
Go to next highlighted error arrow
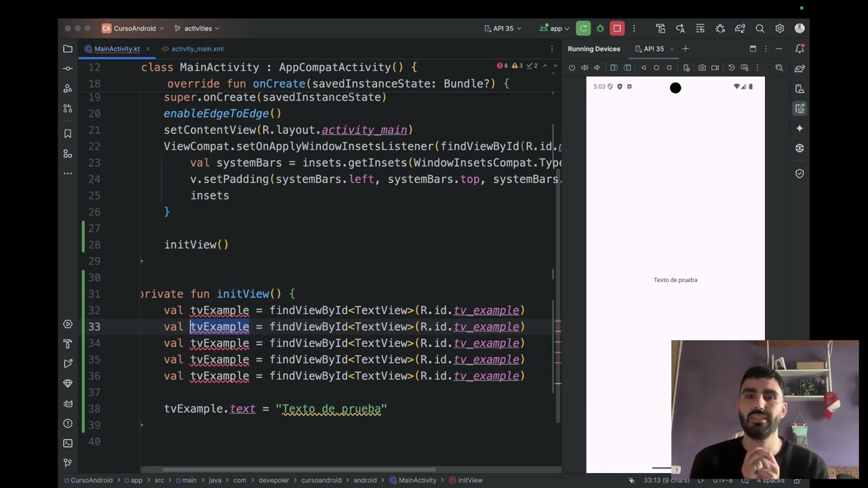click(555, 66)
